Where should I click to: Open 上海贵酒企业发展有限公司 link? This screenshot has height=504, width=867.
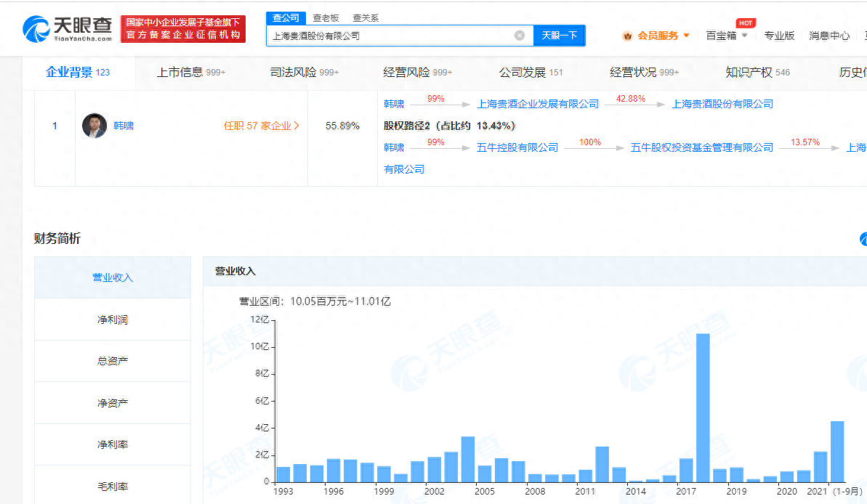coord(538,104)
